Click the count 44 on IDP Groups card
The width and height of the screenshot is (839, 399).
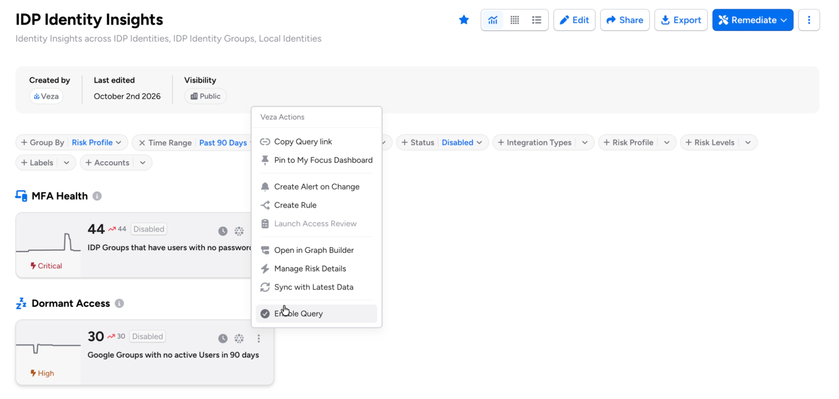(x=96, y=229)
